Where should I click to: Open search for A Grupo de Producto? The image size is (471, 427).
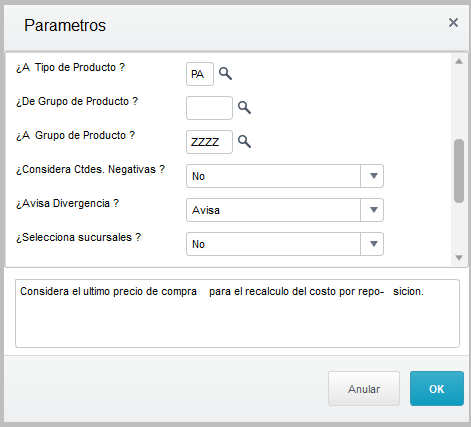[244, 142]
